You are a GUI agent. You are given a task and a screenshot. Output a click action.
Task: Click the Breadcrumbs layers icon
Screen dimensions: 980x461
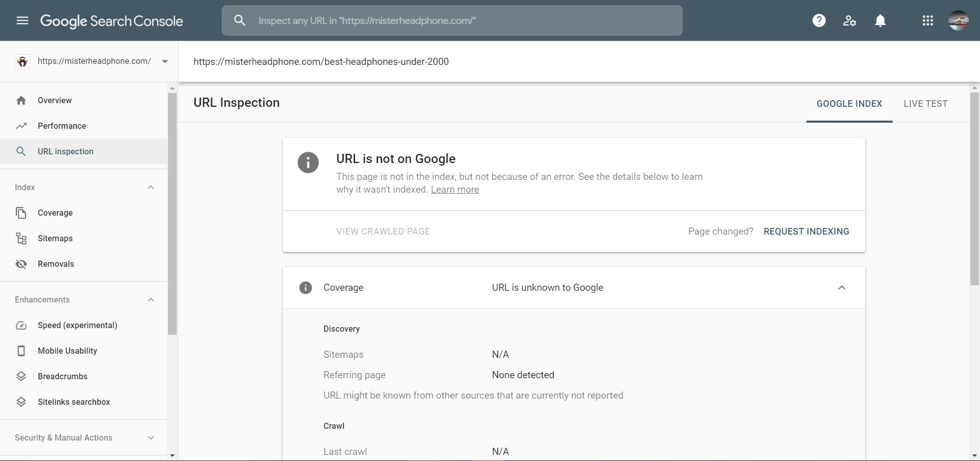pyautogui.click(x=21, y=376)
